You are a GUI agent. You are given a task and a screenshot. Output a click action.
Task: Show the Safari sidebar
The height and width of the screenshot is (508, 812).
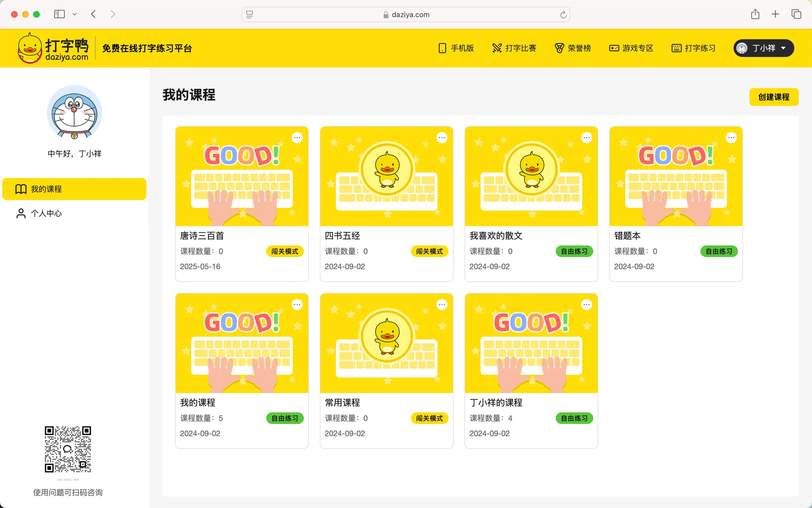(x=59, y=14)
